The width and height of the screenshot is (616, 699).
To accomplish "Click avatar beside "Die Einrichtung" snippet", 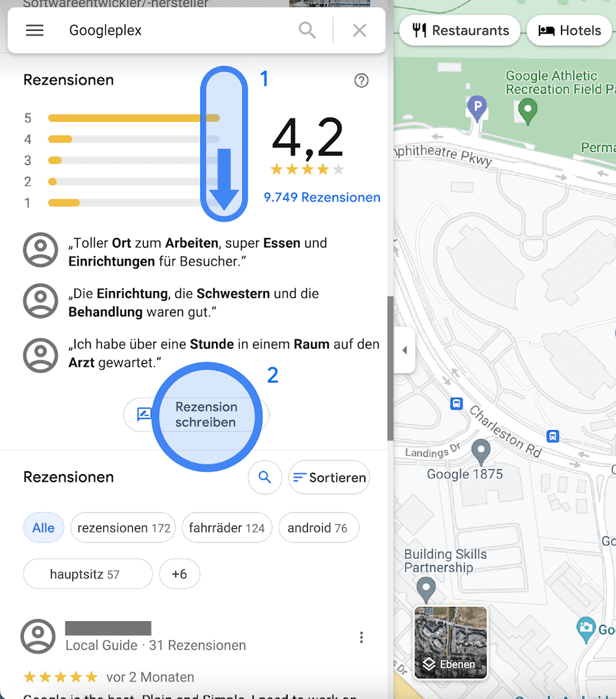I will pyautogui.click(x=41, y=301).
